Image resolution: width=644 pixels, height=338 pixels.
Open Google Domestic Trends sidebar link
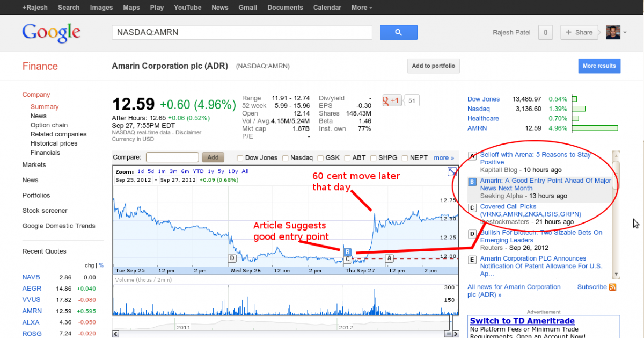pos(59,226)
